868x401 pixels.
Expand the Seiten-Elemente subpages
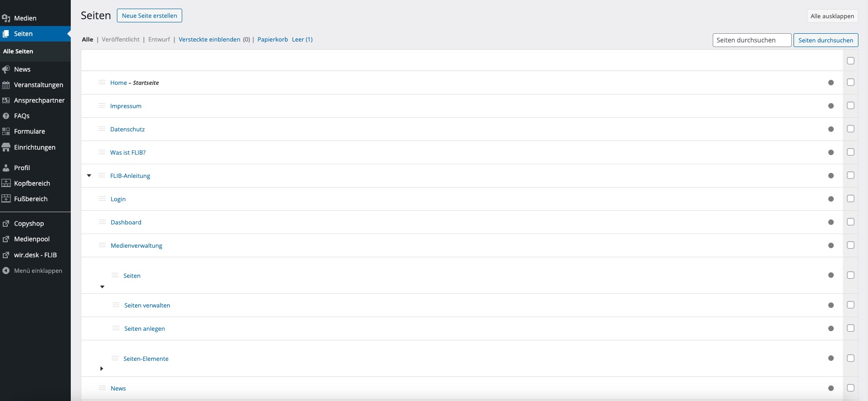[101, 369]
